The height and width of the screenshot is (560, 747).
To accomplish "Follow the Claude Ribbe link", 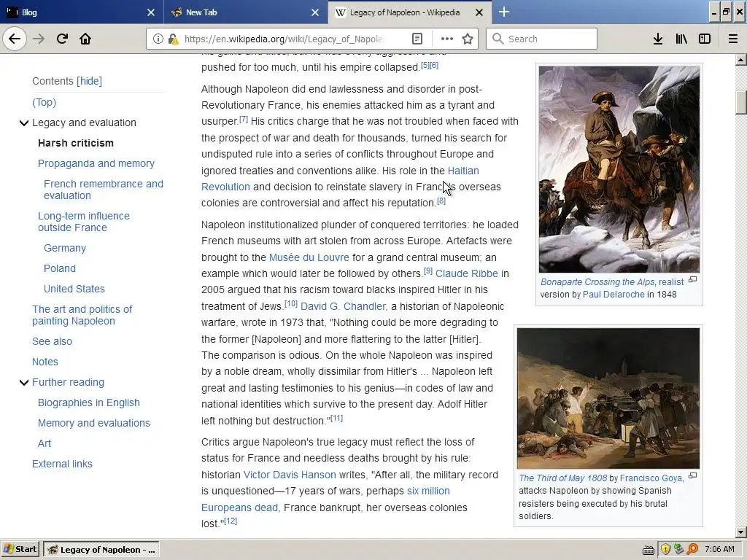I will pos(467,274).
